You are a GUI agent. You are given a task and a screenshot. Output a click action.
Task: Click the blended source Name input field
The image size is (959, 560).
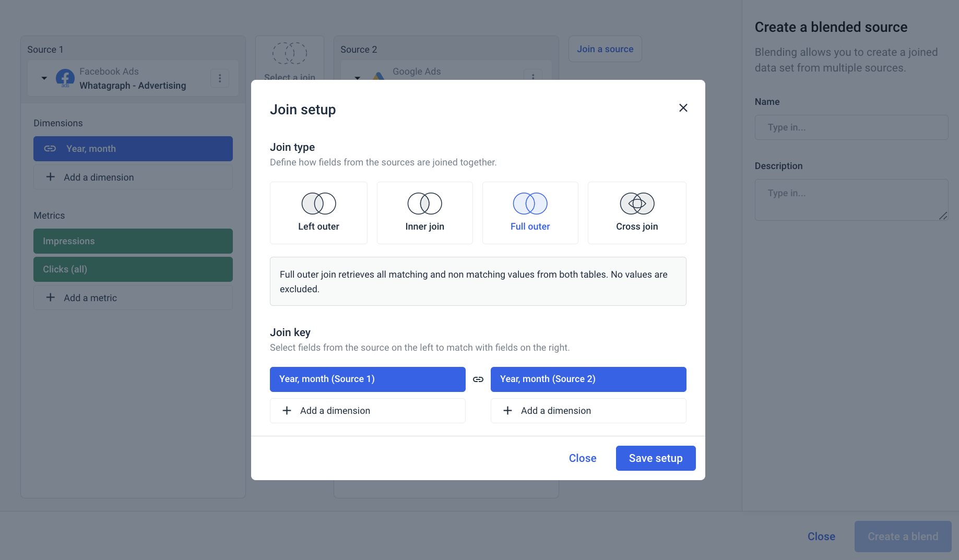[x=851, y=127]
